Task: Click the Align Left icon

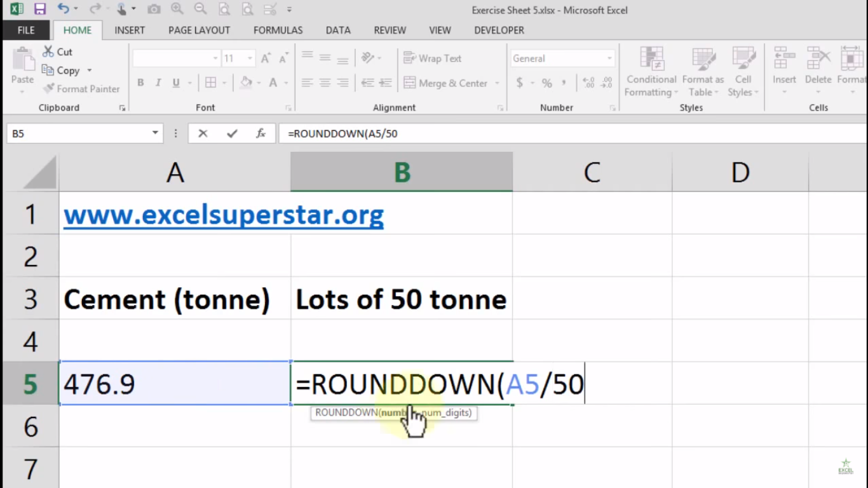Action: (x=308, y=83)
